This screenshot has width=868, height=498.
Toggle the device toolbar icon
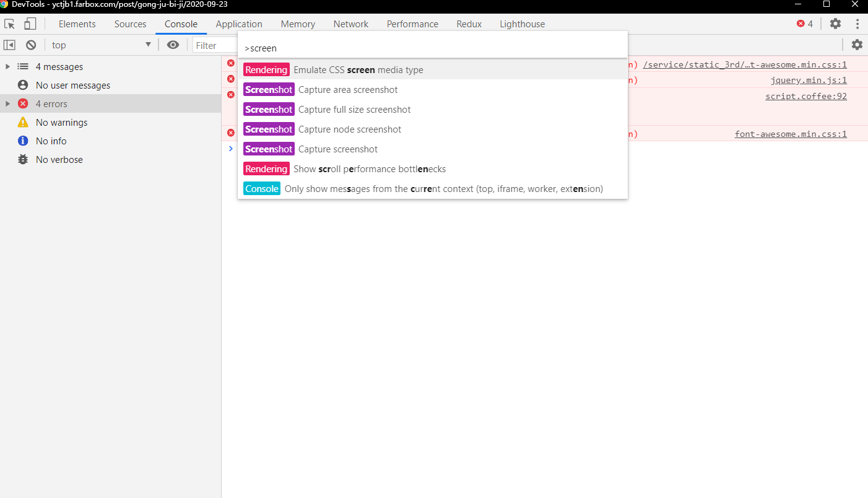[30, 24]
